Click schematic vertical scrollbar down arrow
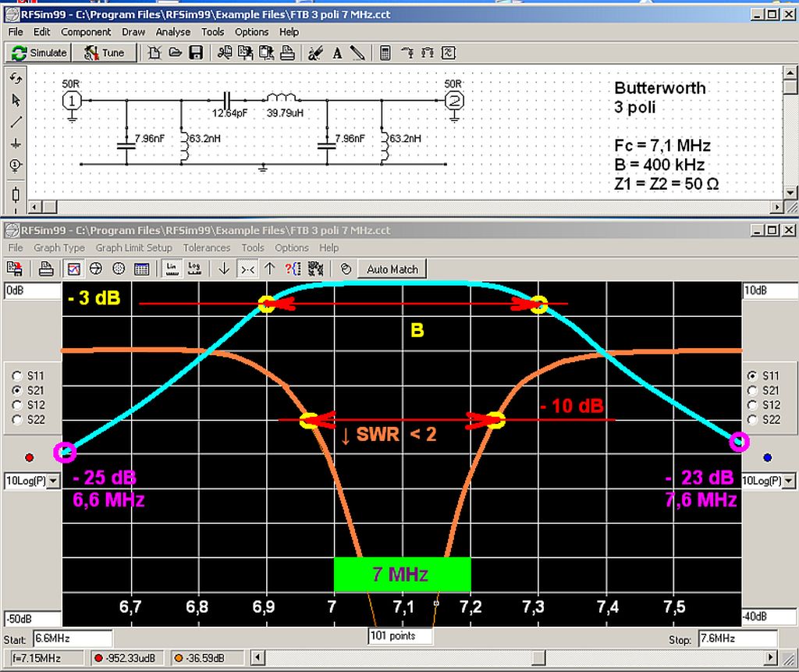The height and width of the screenshot is (672, 799). [790, 193]
